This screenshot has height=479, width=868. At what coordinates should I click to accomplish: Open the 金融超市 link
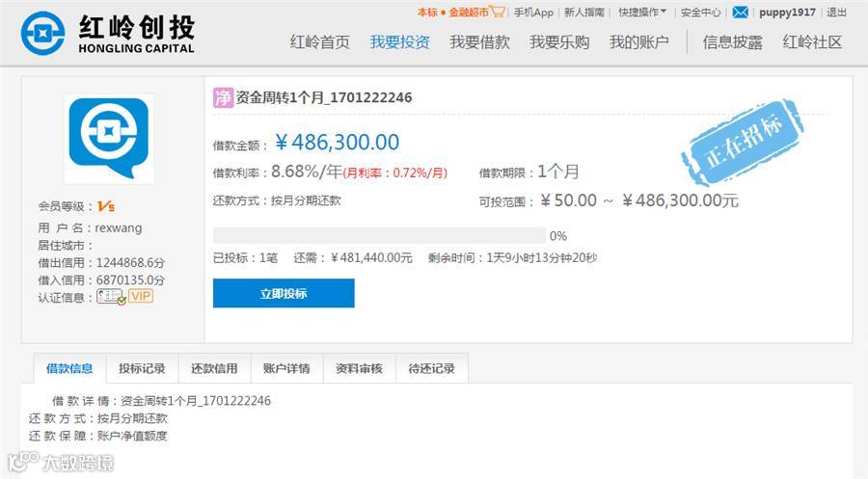point(469,13)
